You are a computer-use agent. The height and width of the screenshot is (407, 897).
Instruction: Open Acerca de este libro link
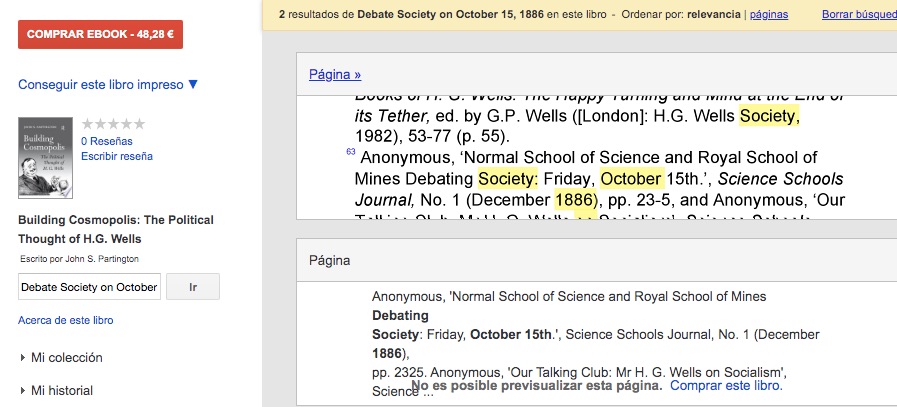(x=65, y=320)
